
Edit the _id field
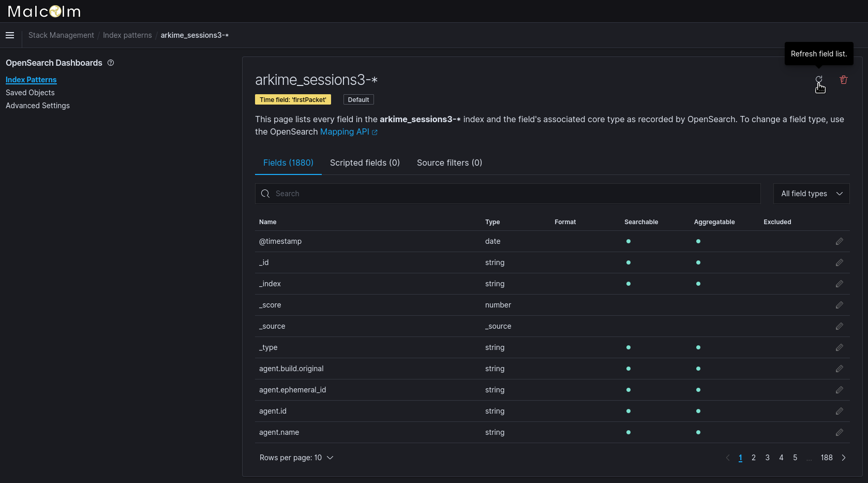tap(840, 262)
